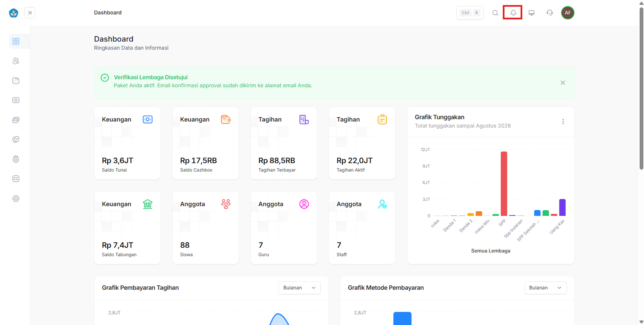Open the cash money sidebar icon
Screen dimensions: 644x325
point(16,100)
